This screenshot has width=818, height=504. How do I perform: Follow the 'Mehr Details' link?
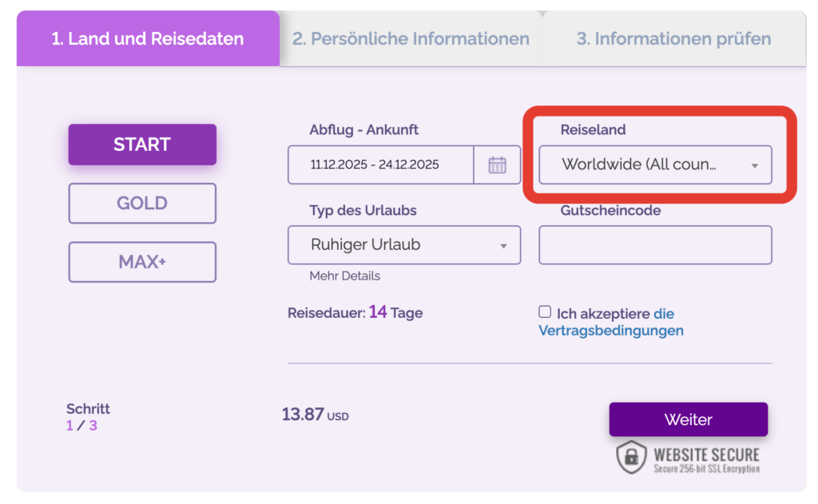click(x=344, y=276)
